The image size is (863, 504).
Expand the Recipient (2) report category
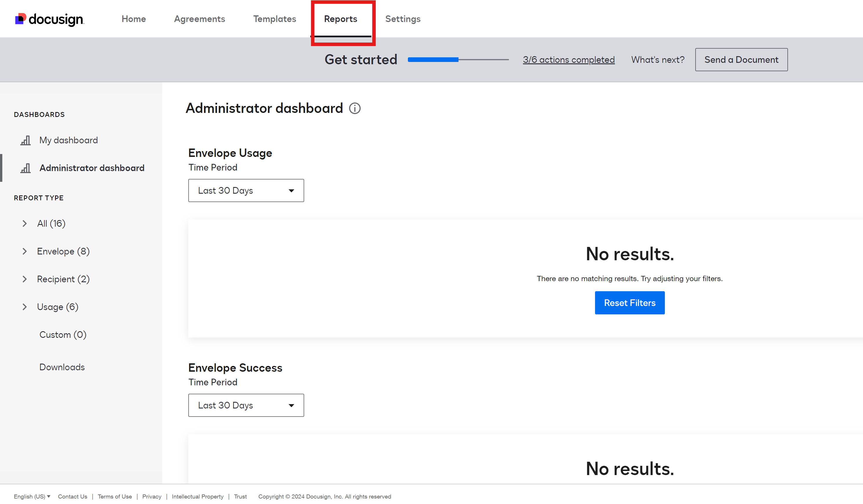coord(25,279)
